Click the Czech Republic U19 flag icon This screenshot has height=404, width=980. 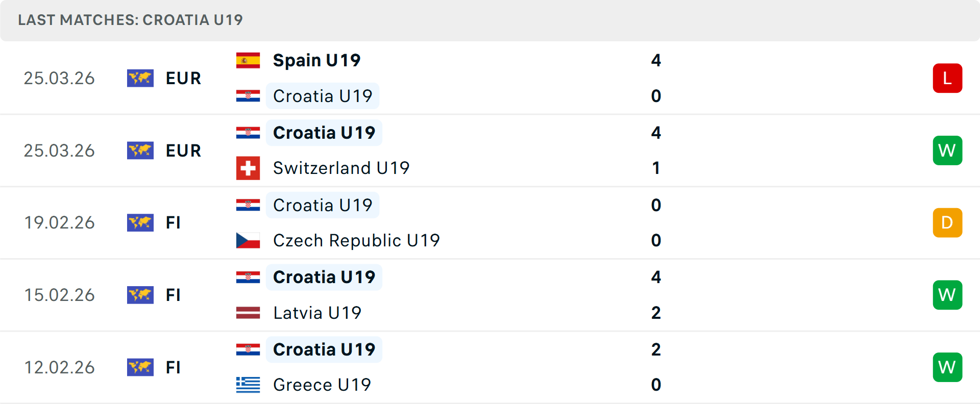click(x=248, y=240)
